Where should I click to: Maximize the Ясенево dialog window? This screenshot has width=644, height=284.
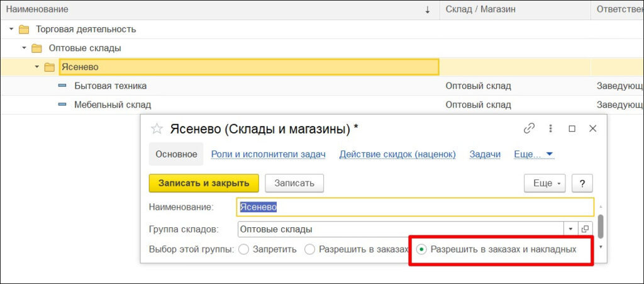pos(572,128)
